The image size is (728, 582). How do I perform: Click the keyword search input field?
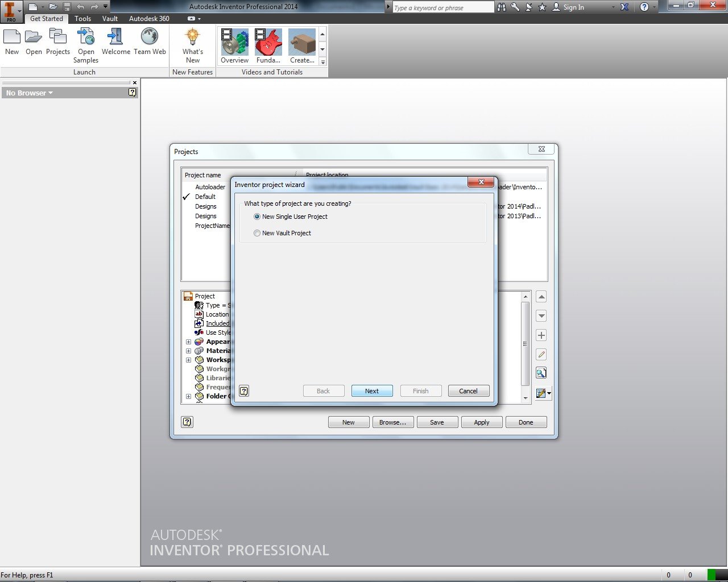tap(443, 7)
